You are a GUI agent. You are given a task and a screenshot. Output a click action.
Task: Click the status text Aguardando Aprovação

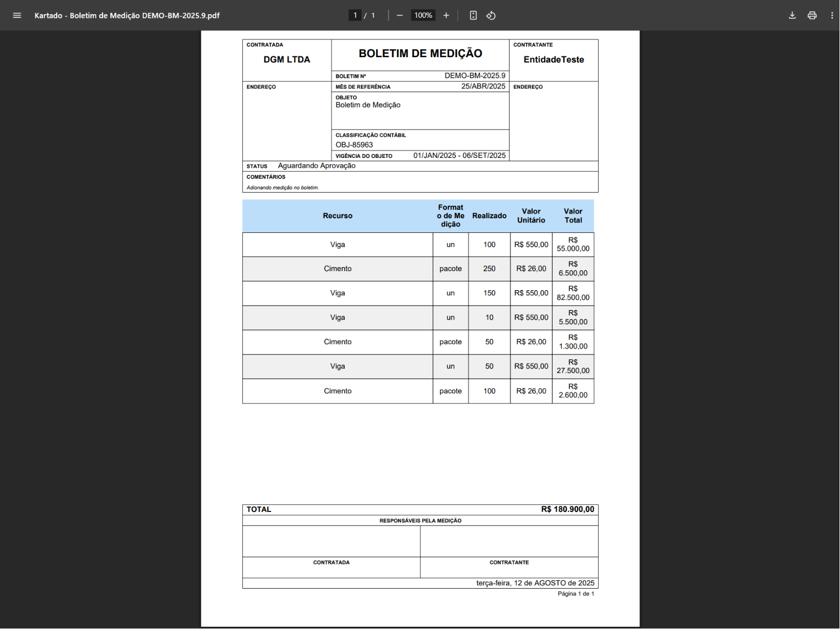pos(316,166)
